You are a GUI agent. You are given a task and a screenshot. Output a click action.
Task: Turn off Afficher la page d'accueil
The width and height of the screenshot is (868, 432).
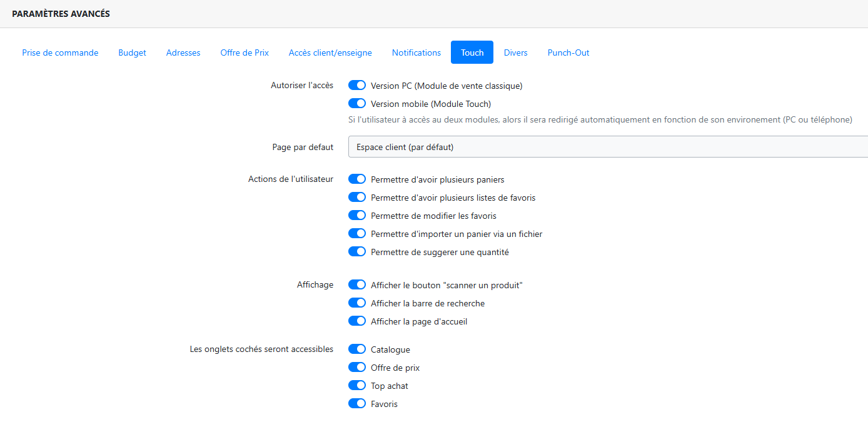(x=357, y=321)
